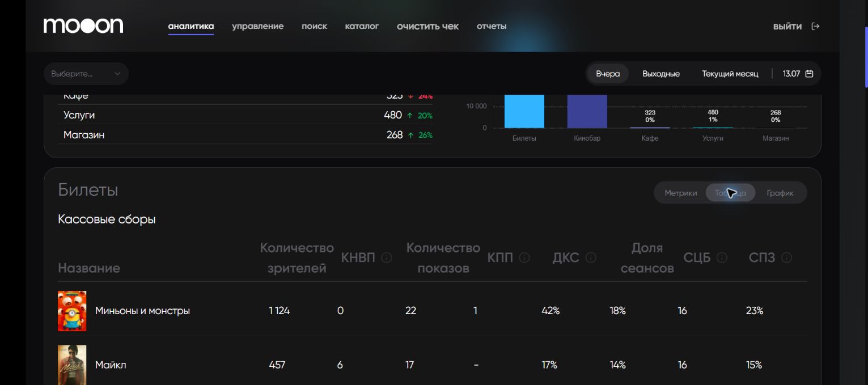868x385 pixels.
Task: Click info icon beside КНВП column
Action: (387, 257)
